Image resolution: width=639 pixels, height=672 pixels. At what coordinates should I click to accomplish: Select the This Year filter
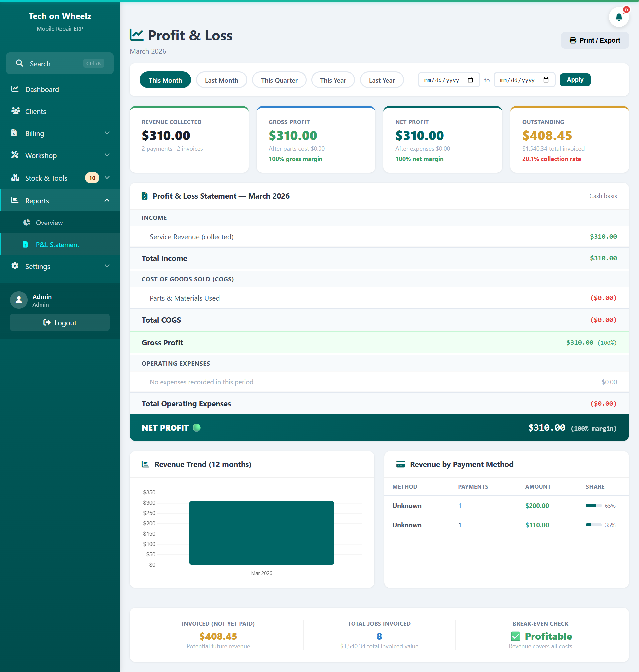(x=333, y=80)
